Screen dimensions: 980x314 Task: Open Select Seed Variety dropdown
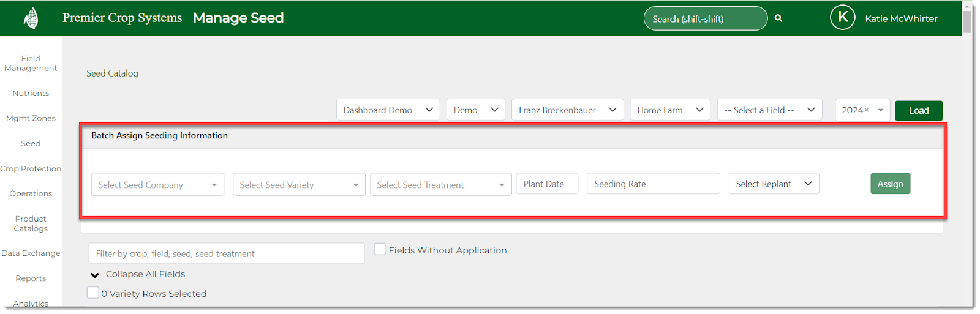coord(299,184)
